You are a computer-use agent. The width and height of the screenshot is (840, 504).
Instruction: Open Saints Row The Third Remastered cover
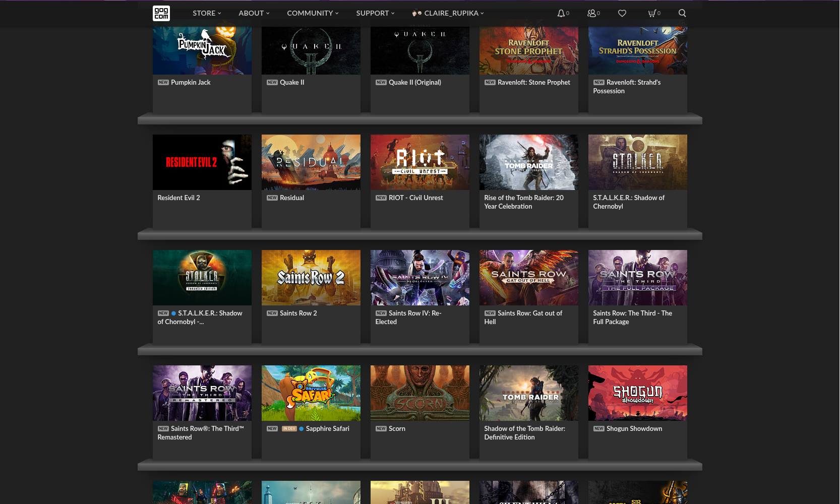[x=202, y=393]
